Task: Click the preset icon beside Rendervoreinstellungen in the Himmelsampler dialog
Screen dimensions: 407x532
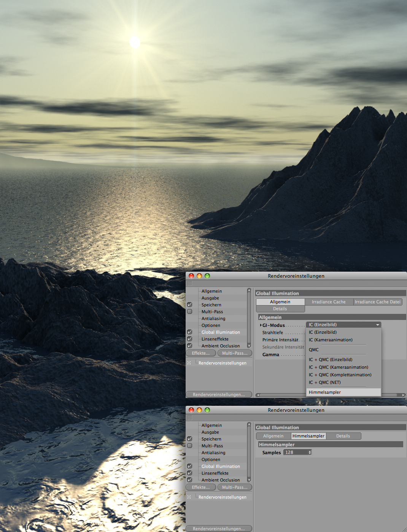Action: pos(189,497)
